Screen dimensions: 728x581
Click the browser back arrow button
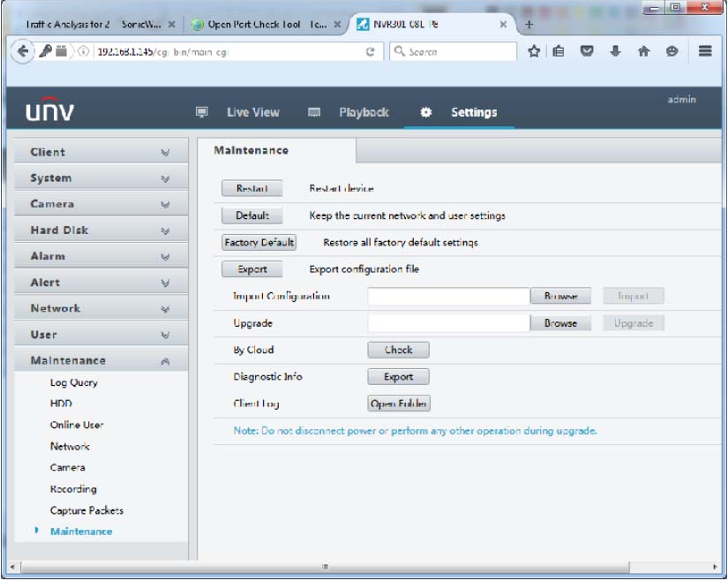[21, 51]
